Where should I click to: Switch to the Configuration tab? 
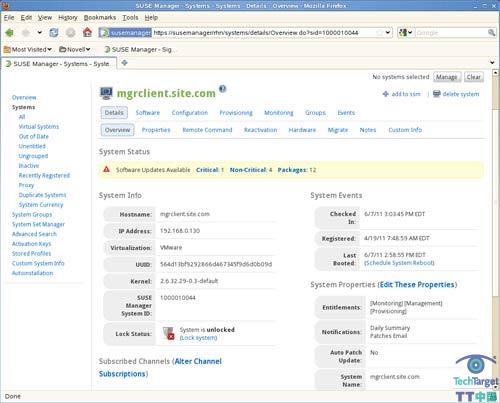(190, 113)
